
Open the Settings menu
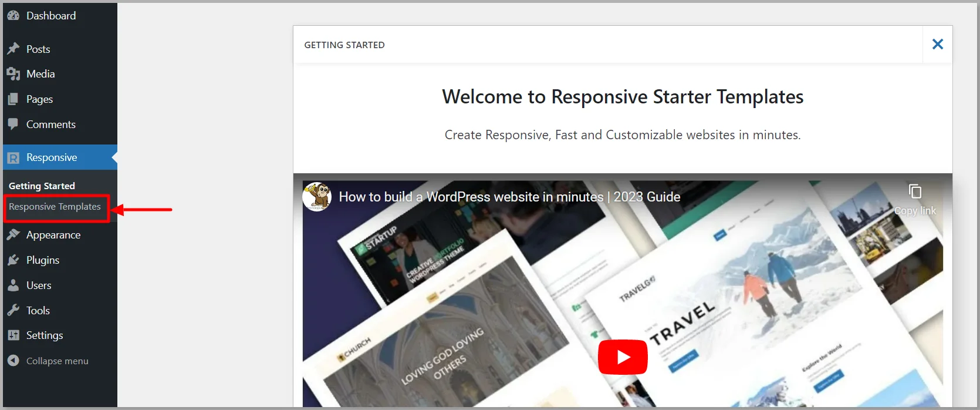[x=45, y=335]
